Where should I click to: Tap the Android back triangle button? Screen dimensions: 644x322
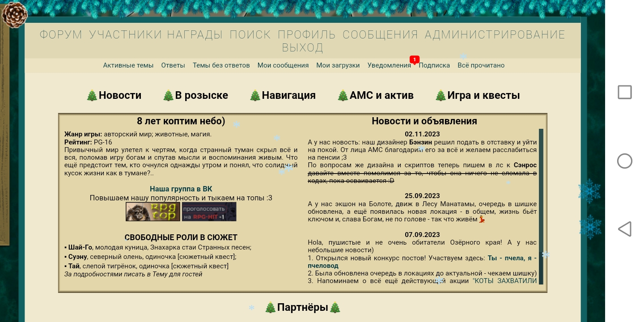[x=624, y=229]
